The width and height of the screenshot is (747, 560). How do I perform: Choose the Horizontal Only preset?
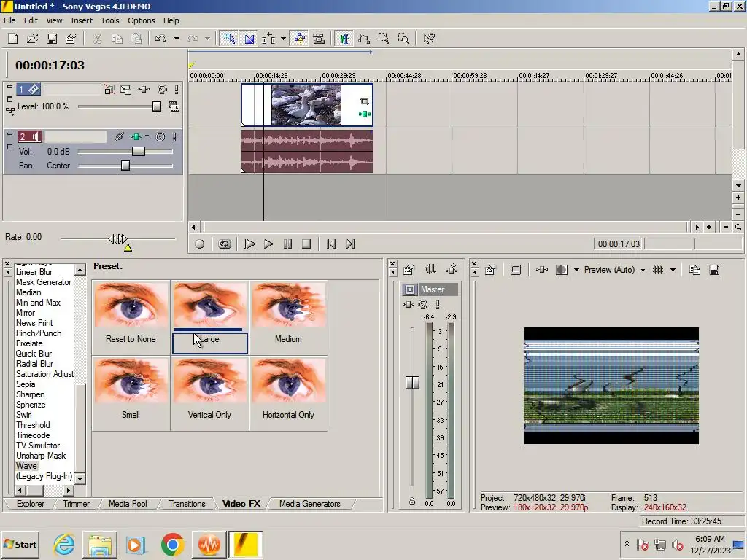[288, 393]
